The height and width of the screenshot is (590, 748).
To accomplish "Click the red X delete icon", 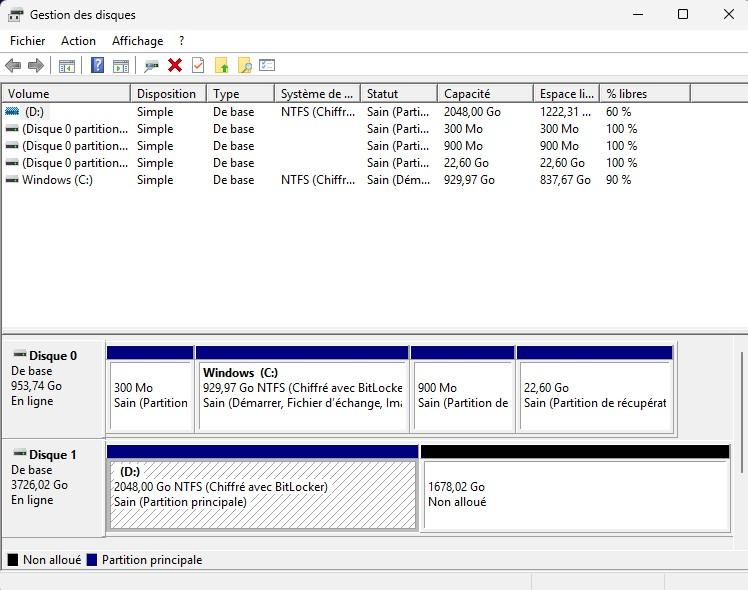I will click(175, 65).
